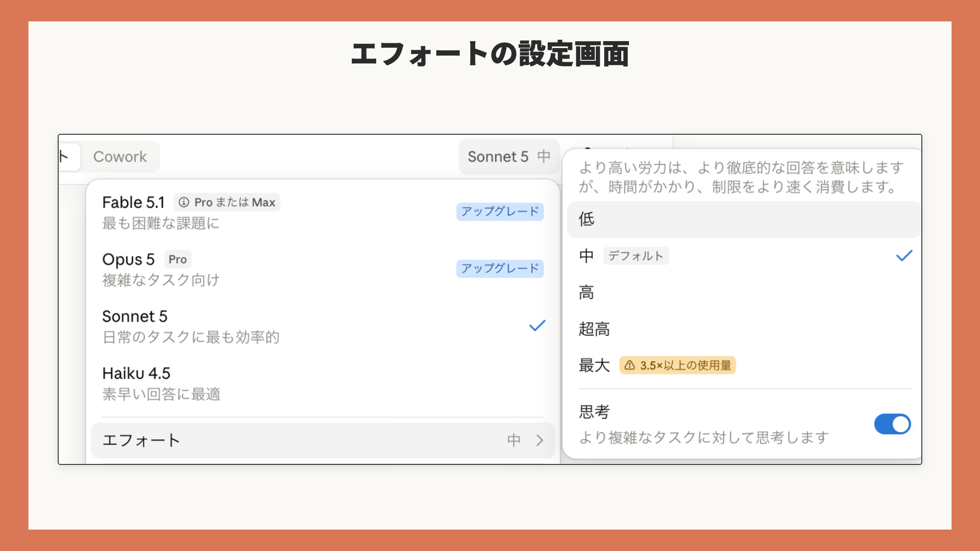Select the Haiku 4.5 model
Viewport: 980px width, 551px height.
[323, 383]
